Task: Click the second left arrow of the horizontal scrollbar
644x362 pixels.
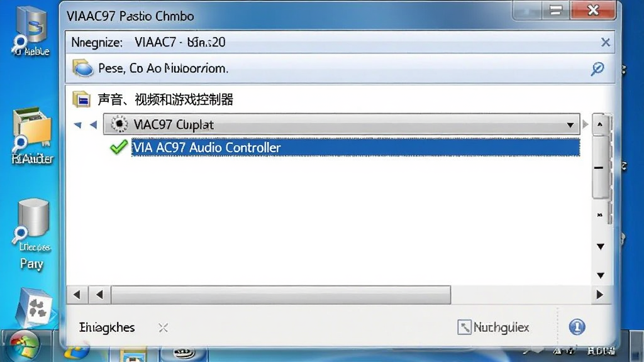Action: [x=99, y=295]
